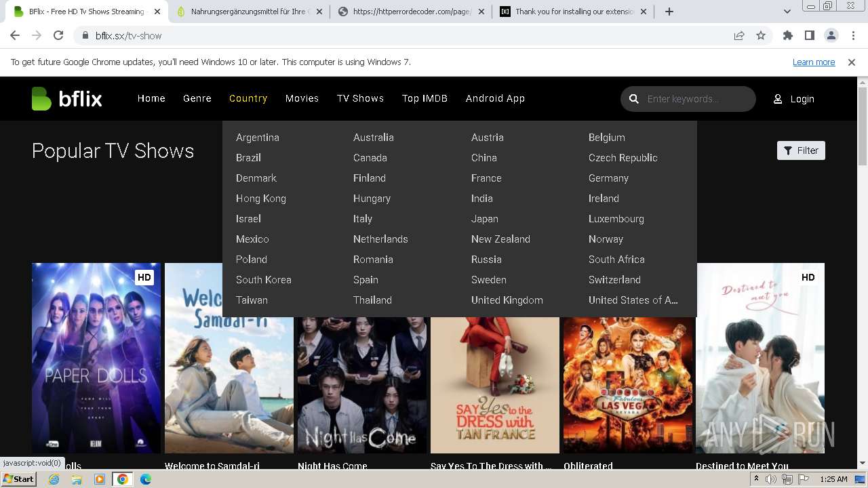Show hidden tray icons arrow
The width and height of the screenshot is (868, 488).
click(756, 479)
